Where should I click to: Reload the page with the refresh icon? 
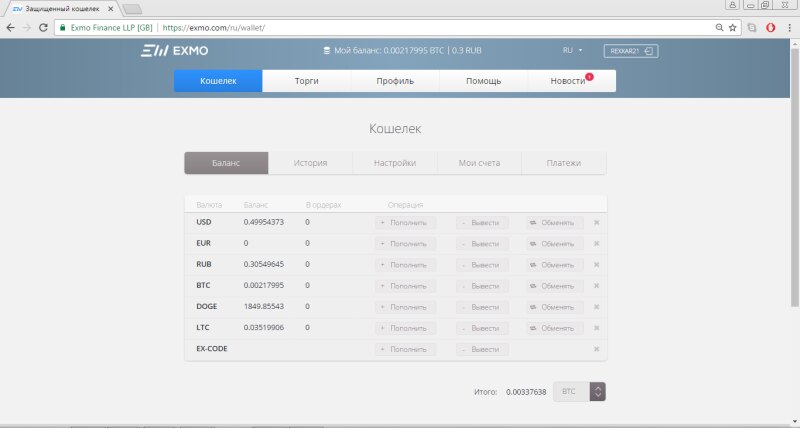click(43, 28)
